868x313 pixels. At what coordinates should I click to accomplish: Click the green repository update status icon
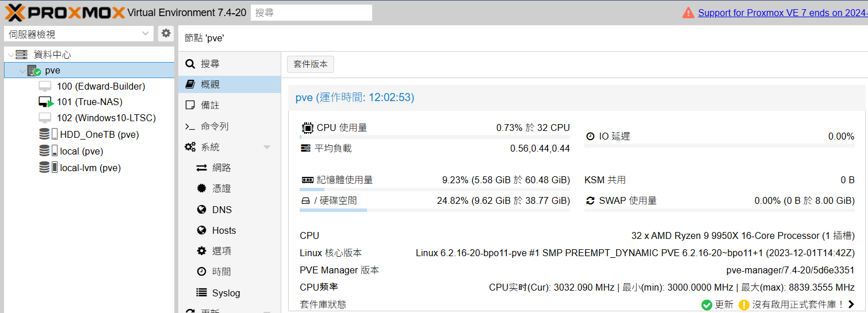[707, 304]
